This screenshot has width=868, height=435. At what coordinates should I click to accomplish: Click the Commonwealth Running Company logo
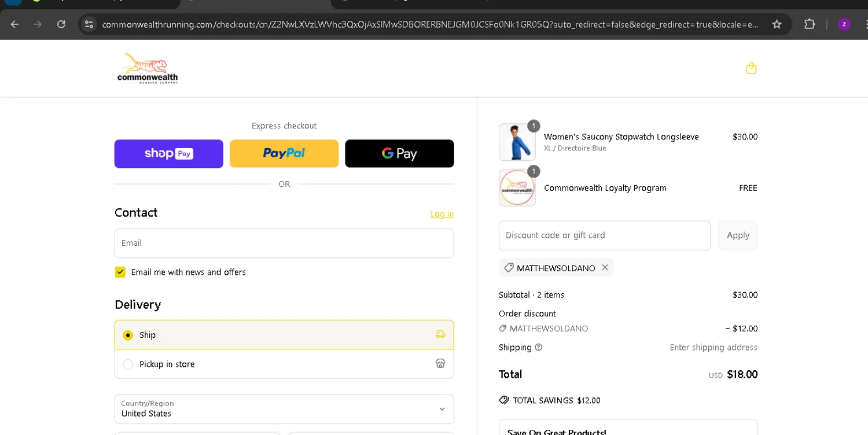(x=148, y=68)
